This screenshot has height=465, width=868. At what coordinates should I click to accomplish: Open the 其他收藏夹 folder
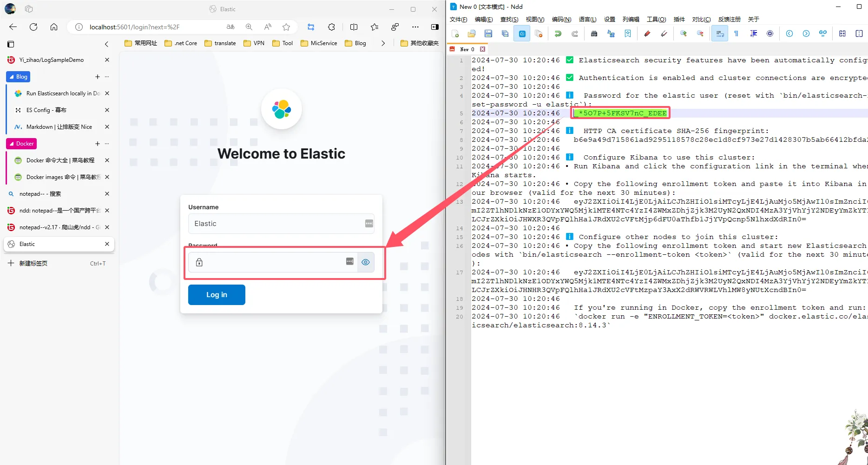[420, 43]
